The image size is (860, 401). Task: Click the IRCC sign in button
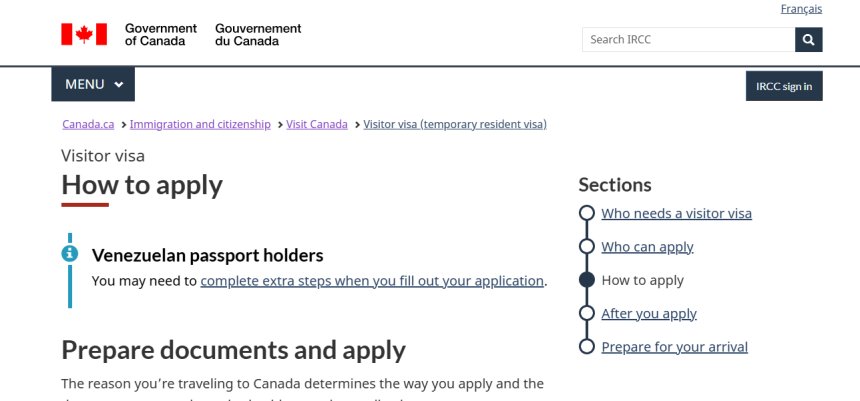click(x=783, y=86)
